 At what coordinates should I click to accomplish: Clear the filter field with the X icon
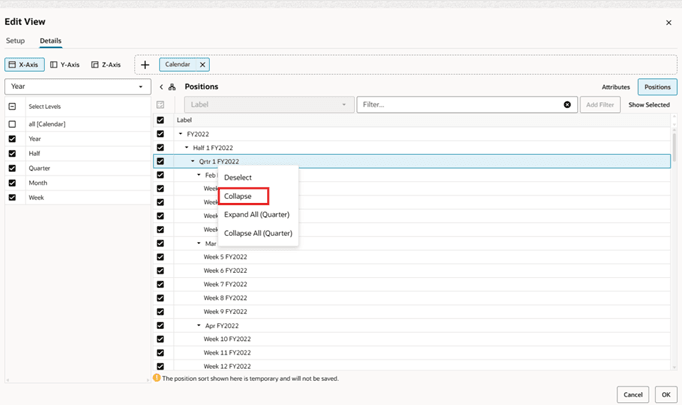tap(567, 104)
